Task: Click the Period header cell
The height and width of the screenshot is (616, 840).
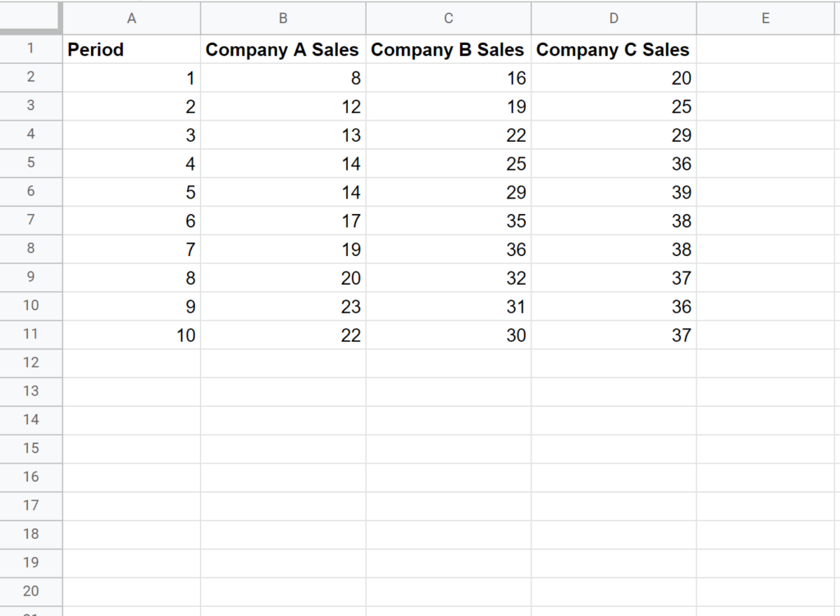Action: click(x=131, y=49)
